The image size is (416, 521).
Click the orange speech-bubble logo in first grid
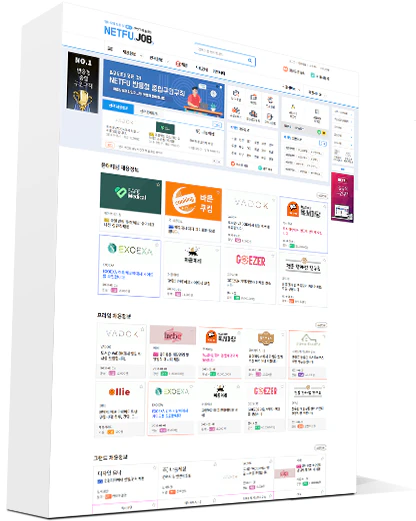(x=292, y=209)
